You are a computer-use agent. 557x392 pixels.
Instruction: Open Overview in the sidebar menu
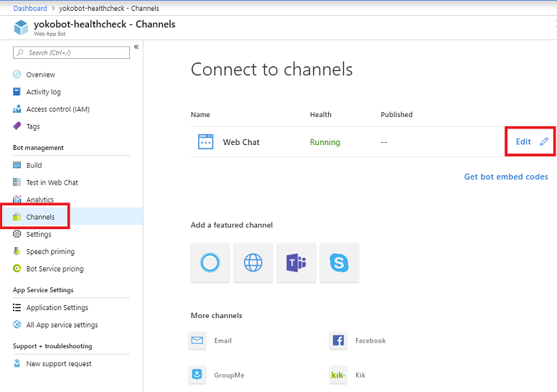[x=40, y=75]
